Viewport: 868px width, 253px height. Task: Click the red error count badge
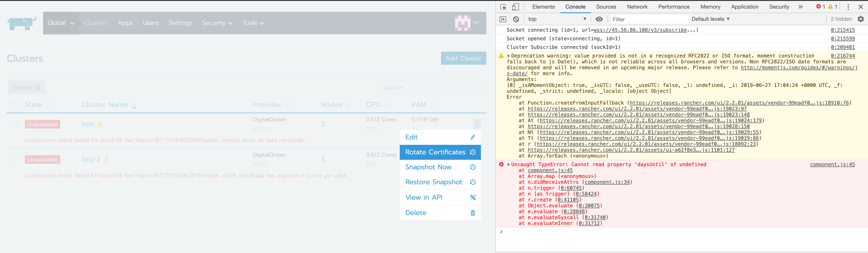pos(820,7)
